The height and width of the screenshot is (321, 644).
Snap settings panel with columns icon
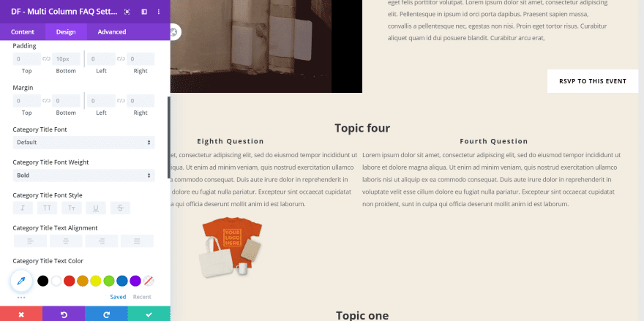pos(144,12)
